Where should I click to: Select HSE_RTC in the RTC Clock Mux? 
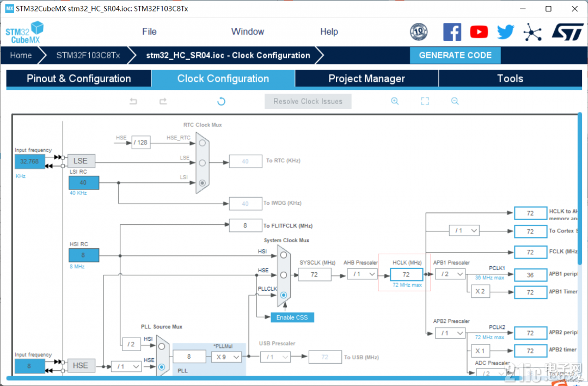pyautogui.click(x=203, y=143)
